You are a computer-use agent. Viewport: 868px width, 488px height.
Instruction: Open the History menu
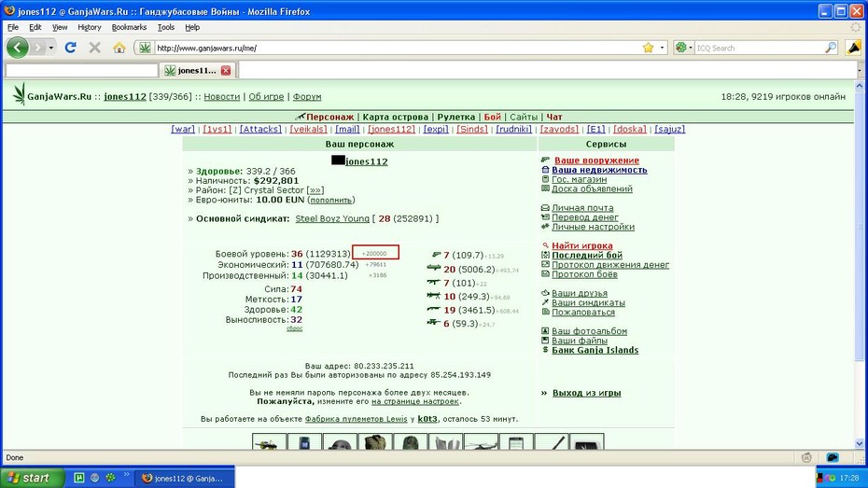pos(89,27)
